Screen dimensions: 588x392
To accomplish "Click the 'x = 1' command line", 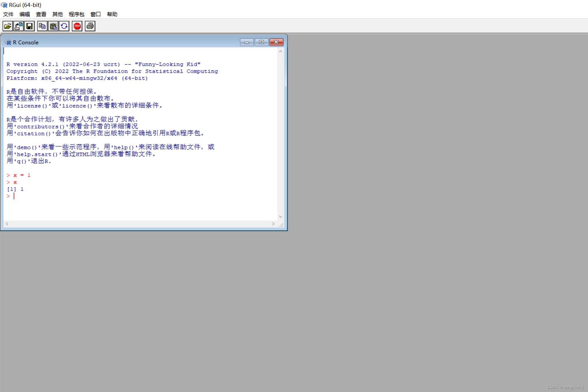I will [x=18, y=175].
